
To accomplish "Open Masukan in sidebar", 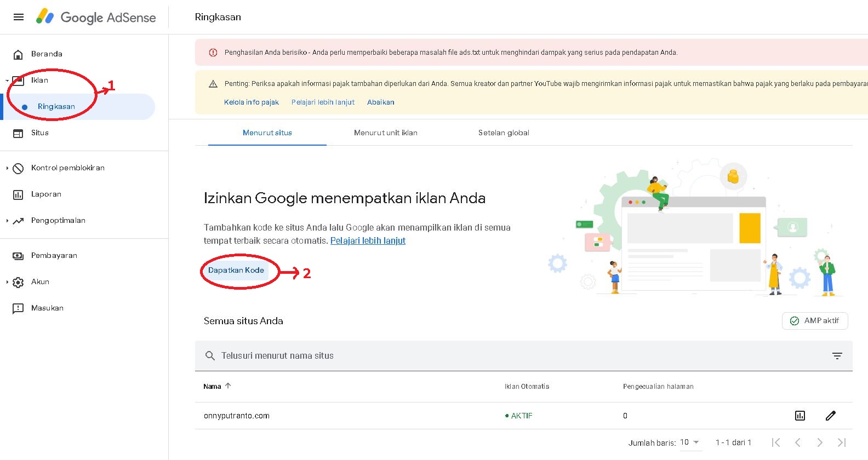I will (47, 308).
